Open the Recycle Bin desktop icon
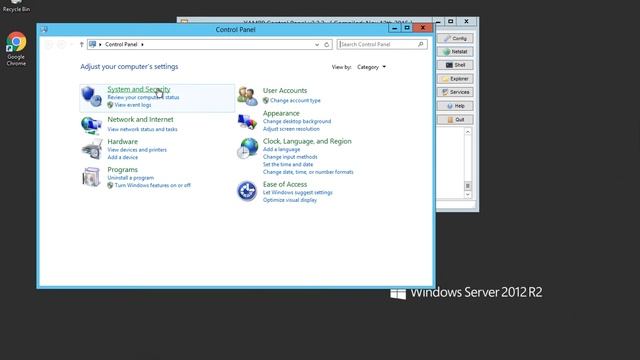The width and height of the screenshot is (640, 360). tap(16, 6)
